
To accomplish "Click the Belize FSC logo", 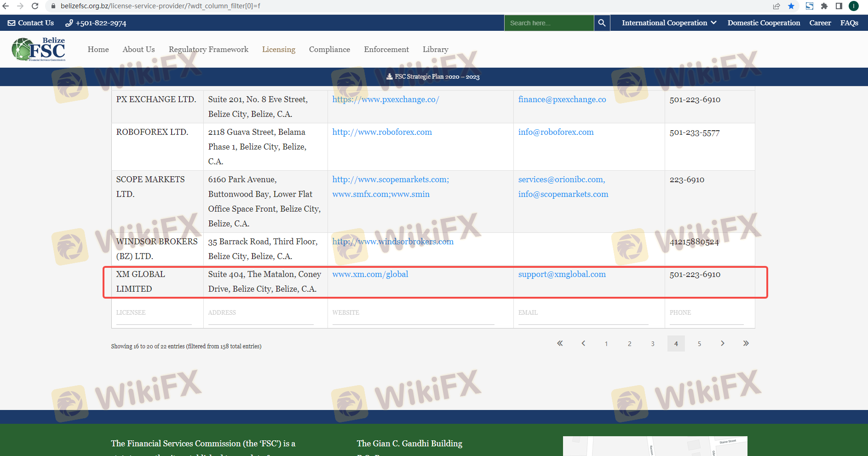I will point(39,49).
